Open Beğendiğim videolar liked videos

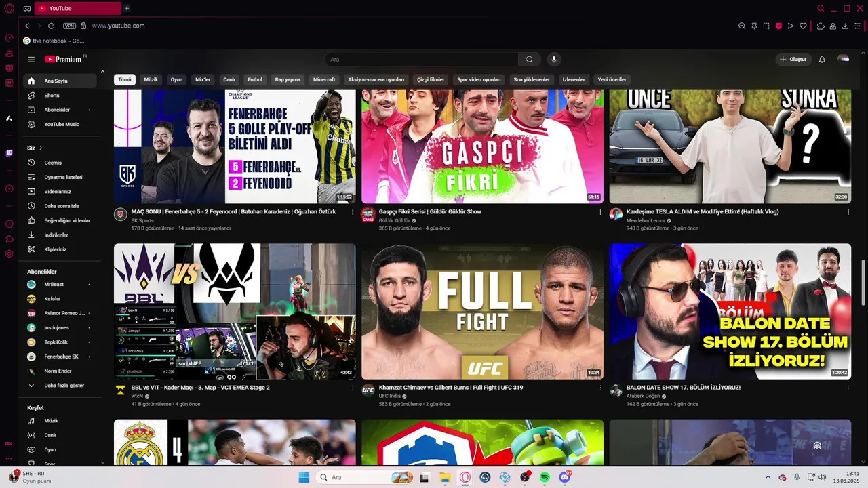tap(60, 220)
